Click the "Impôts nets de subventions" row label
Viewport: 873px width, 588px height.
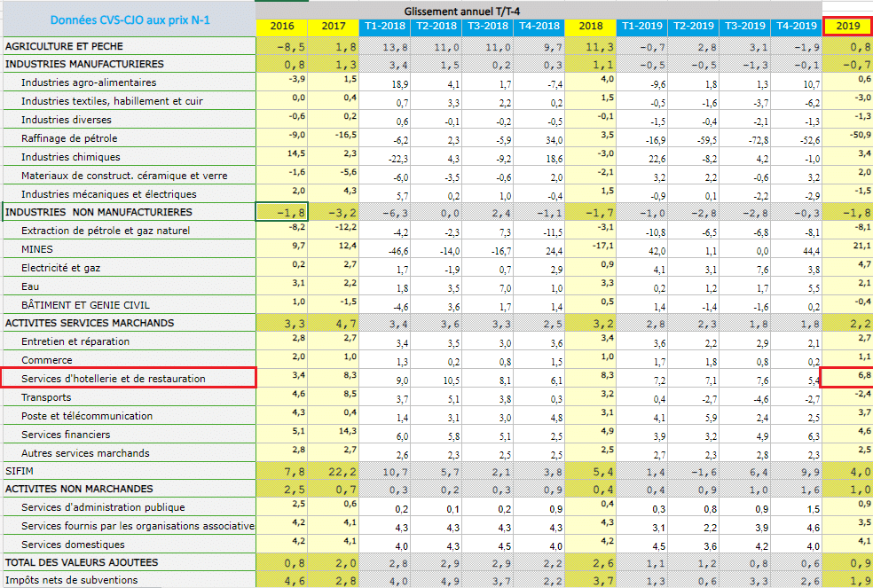point(72,580)
